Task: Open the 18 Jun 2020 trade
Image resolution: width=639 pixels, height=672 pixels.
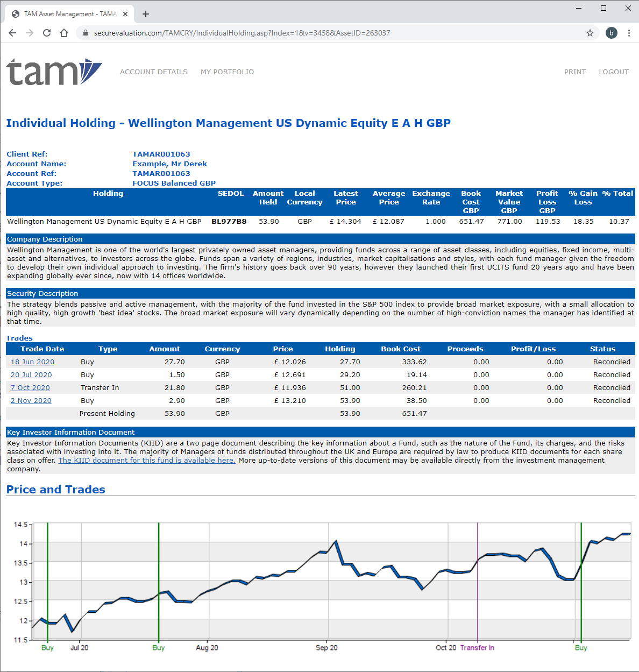Action: tap(32, 362)
